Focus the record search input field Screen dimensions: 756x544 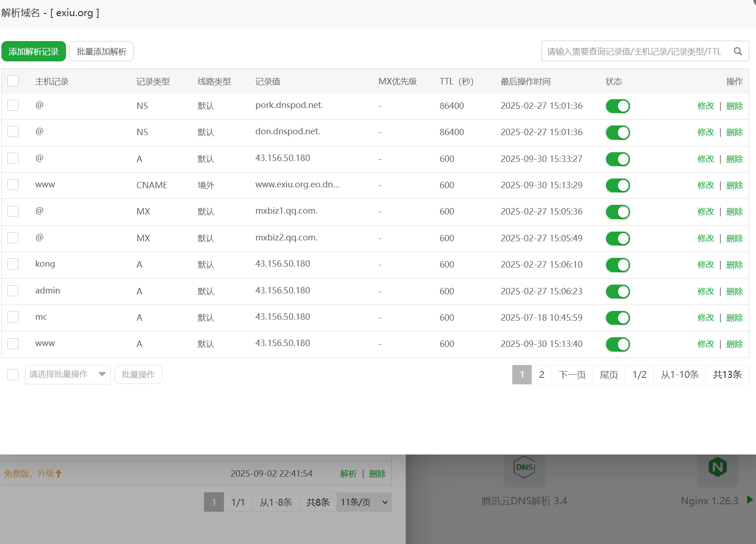[x=634, y=51]
